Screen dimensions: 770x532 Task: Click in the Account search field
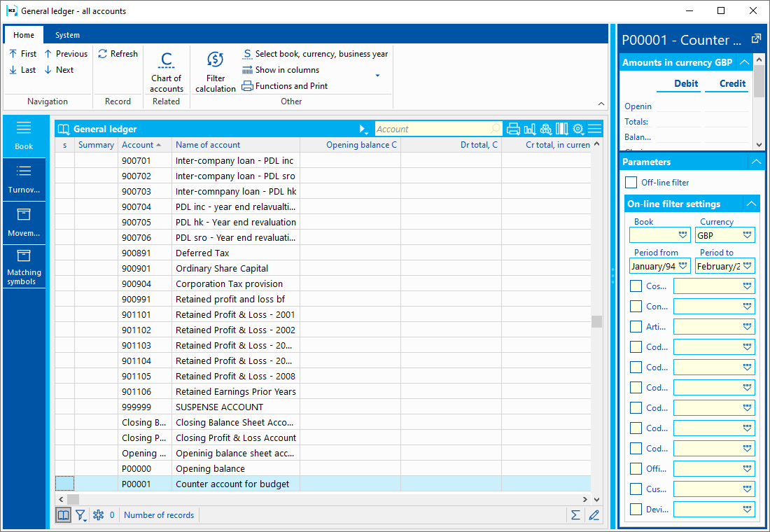point(433,129)
